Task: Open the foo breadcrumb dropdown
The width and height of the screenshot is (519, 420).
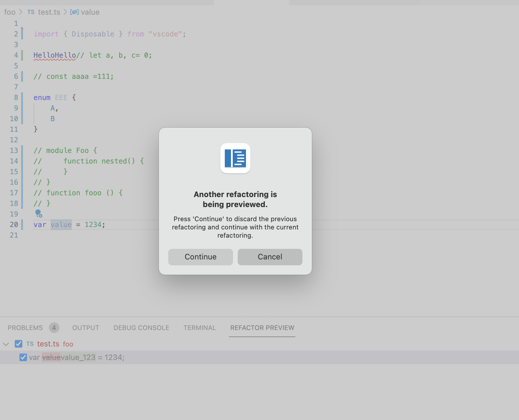Action: 10,12
